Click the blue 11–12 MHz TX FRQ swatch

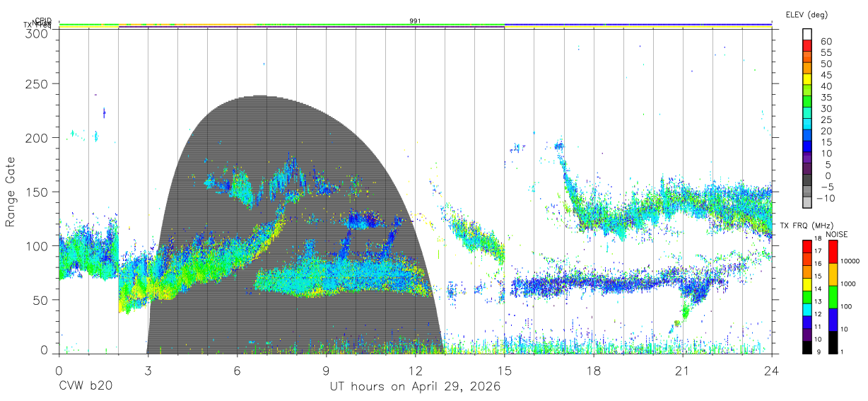coord(807,322)
